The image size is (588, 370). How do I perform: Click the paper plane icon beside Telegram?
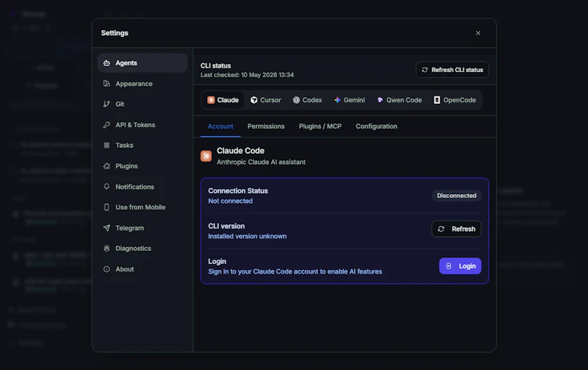point(107,228)
